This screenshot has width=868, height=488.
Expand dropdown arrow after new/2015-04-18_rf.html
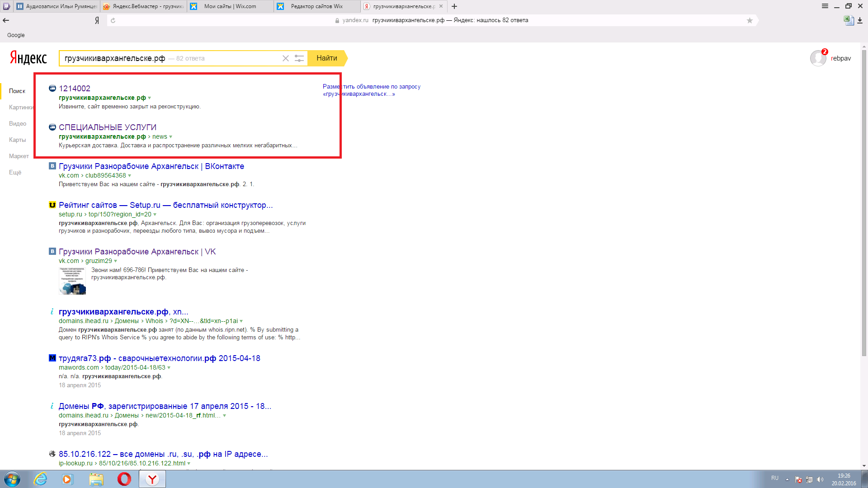(x=225, y=416)
